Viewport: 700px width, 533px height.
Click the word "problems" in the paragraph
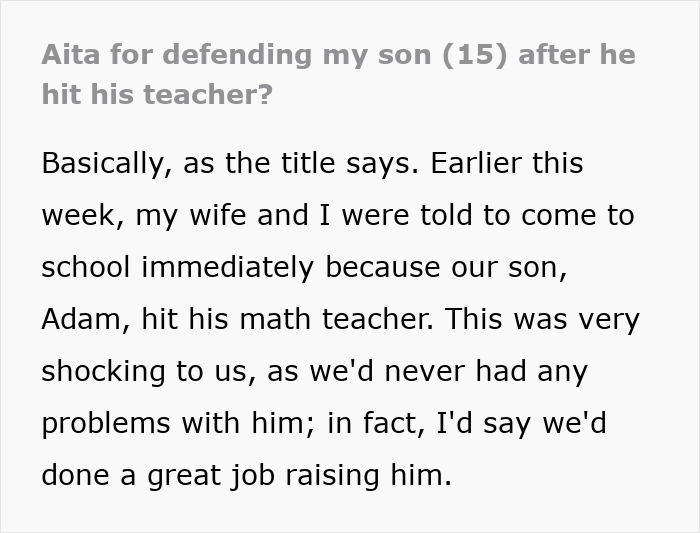tap(106, 423)
